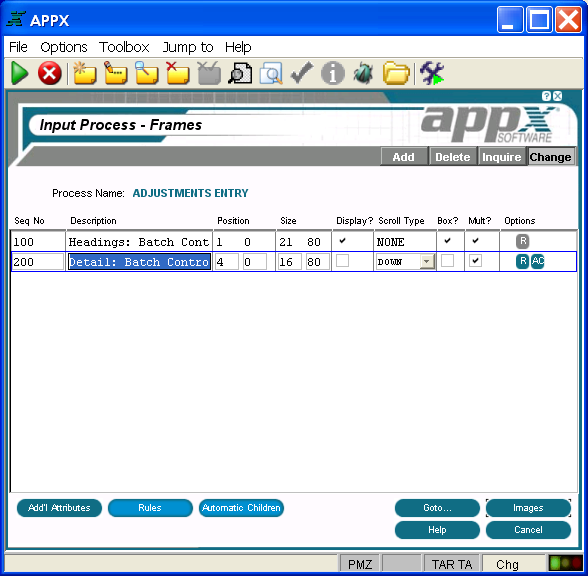588x576 pixels.
Task: Click the AC options icon on row 200
Action: 537,261
